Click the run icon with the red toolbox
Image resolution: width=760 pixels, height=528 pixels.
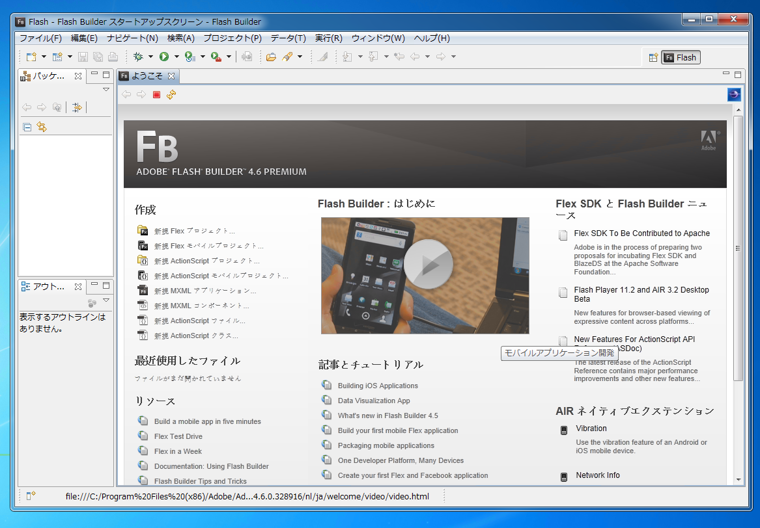(216, 57)
